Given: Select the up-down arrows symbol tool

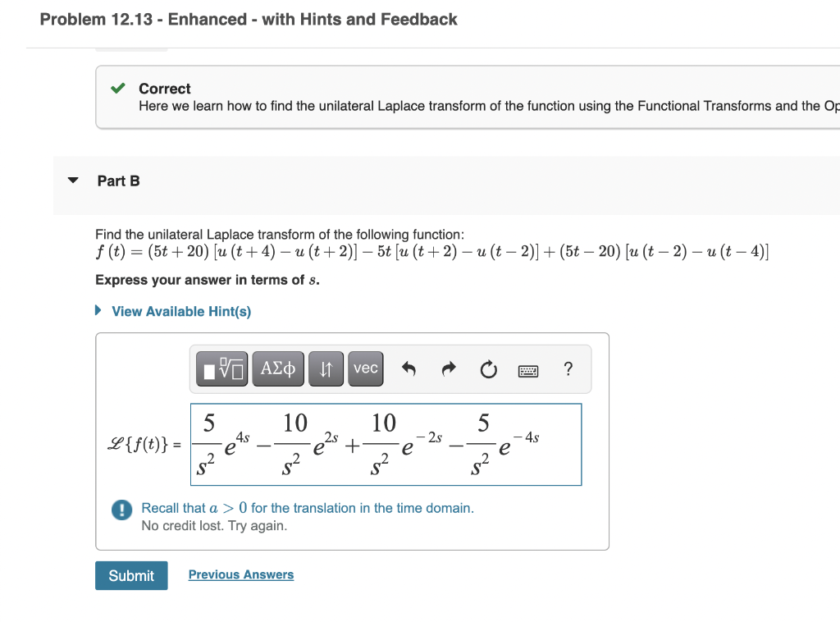Looking at the screenshot, I should pyautogui.click(x=326, y=368).
